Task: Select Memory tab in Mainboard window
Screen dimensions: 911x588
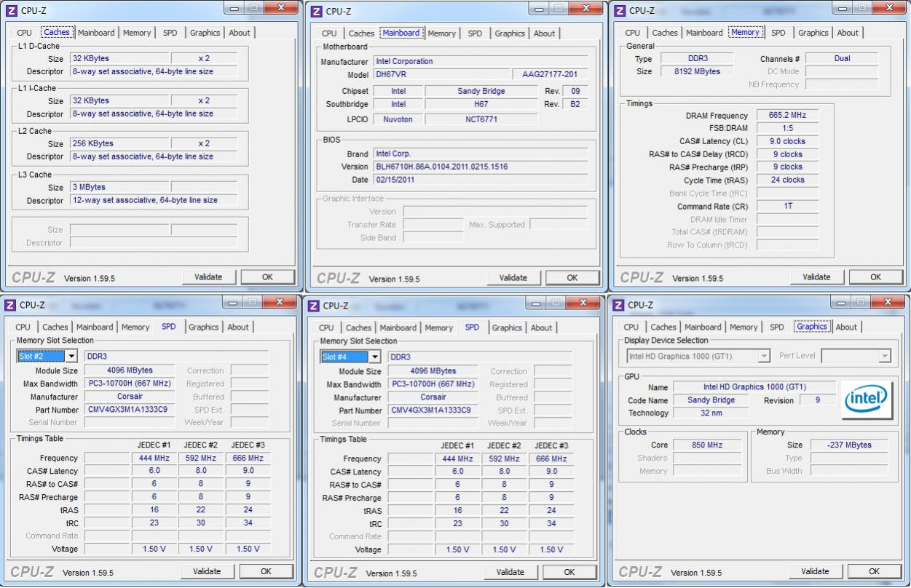Action: point(441,33)
